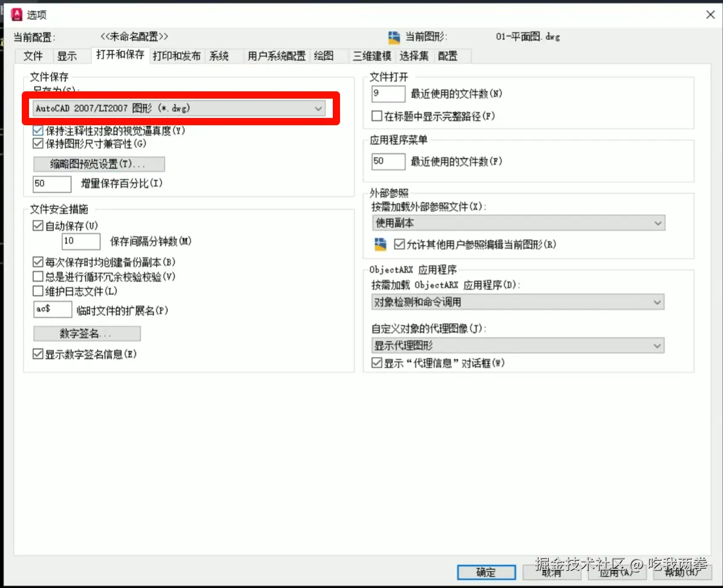Click the 应用 button
The height and width of the screenshot is (588, 723).
[617, 572]
